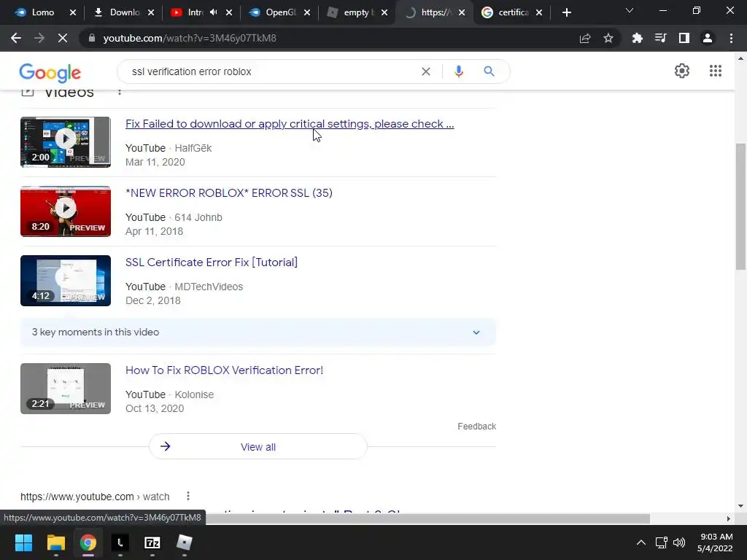Open the Chrome profile icon
The image size is (747, 560).
pyautogui.click(x=708, y=38)
